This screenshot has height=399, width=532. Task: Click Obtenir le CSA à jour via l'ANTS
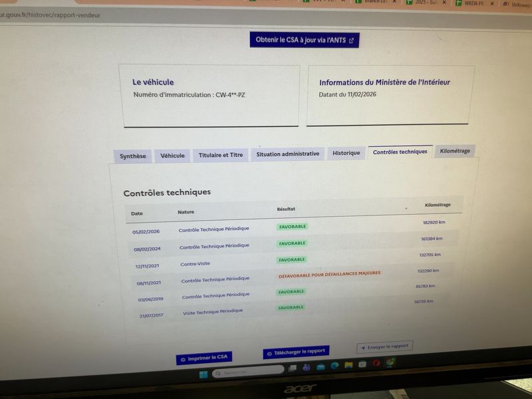305,40
